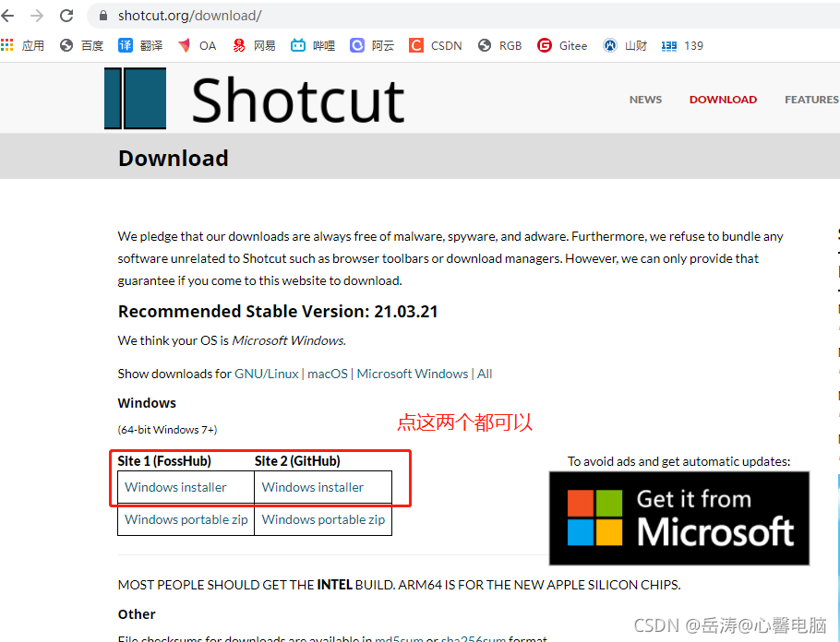Open the OA bookmark

pos(198,45)
